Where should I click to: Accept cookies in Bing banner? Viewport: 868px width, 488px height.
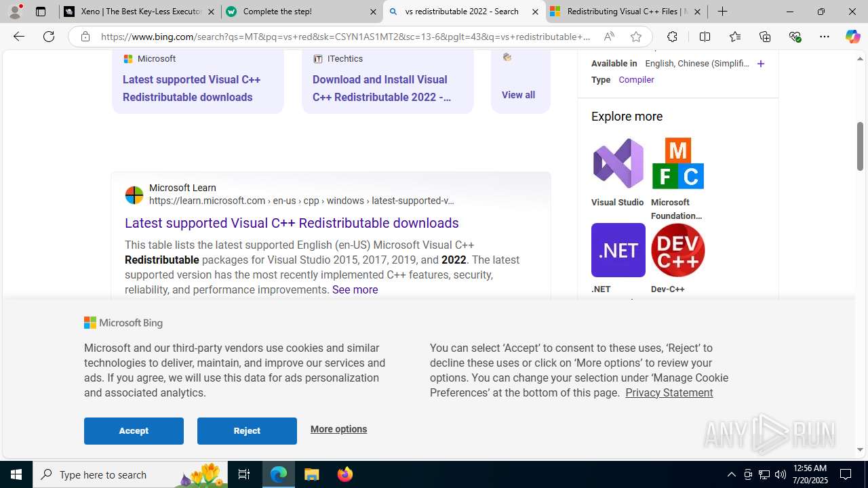(134, 431)
